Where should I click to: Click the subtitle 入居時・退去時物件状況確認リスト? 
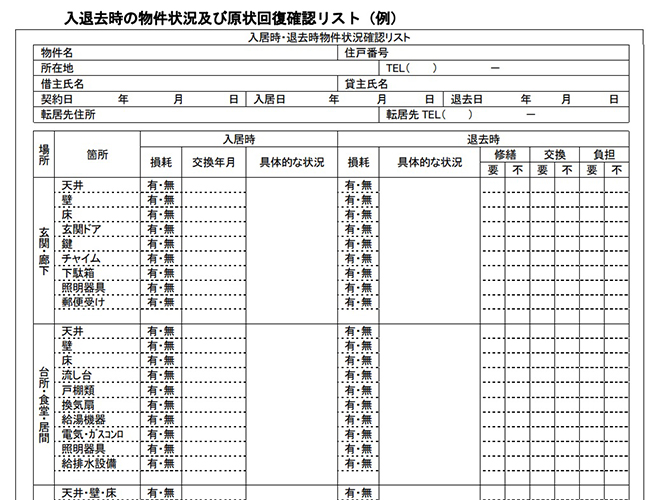(x=329, y=37)
